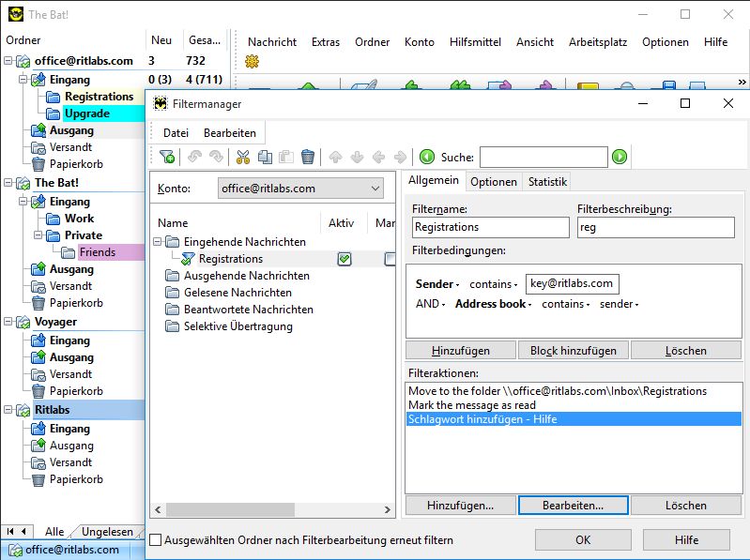Click the copy filter icon
Screen dimensions: 750x560
[265, 158]
